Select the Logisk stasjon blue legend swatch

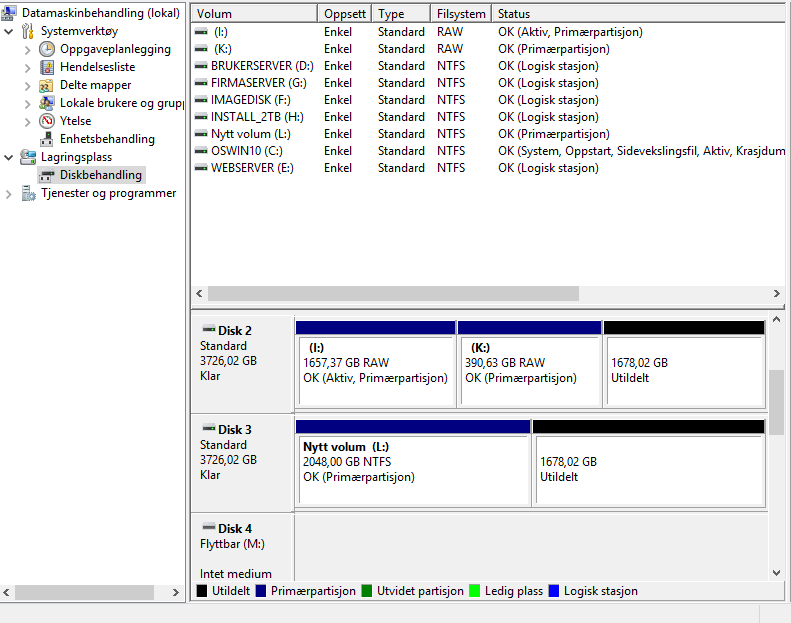554,591
